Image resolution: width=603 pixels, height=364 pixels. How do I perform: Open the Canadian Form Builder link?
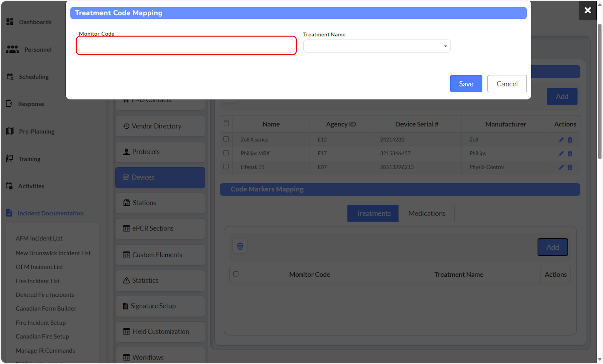point(46,308)
